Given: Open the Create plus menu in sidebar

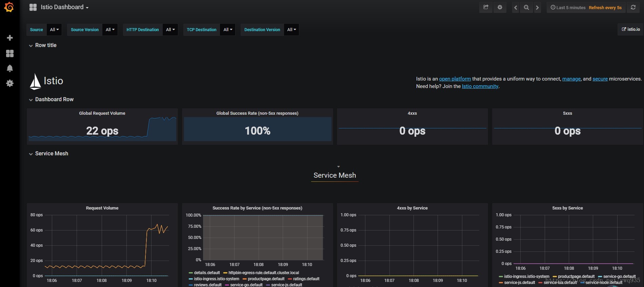Looking at the screenshot, I should click(x=10, y=38).
